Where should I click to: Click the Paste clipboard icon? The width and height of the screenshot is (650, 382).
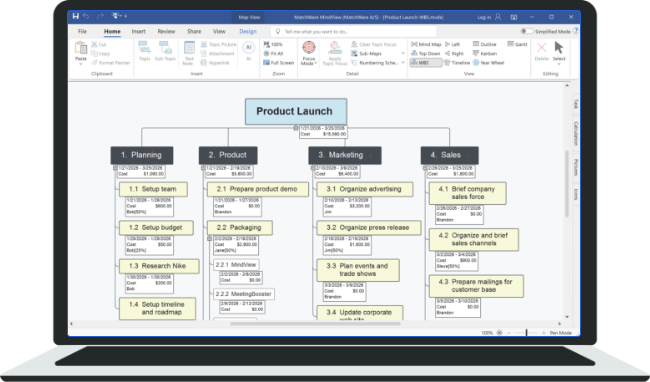[81, 48]
